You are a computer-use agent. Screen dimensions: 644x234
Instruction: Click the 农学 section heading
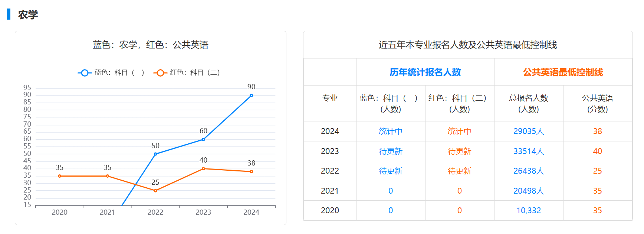(x=28, y=15)
